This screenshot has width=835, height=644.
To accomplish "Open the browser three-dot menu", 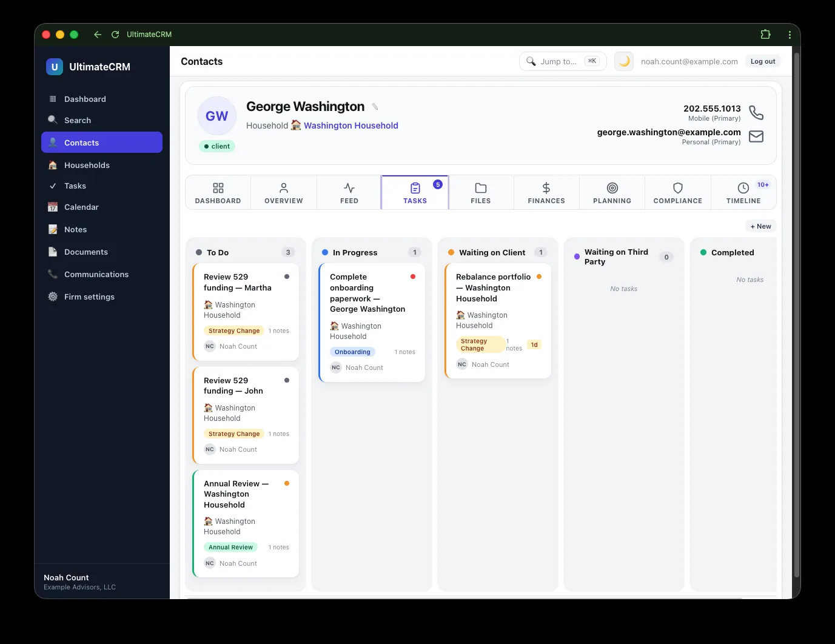I will 790,35.
